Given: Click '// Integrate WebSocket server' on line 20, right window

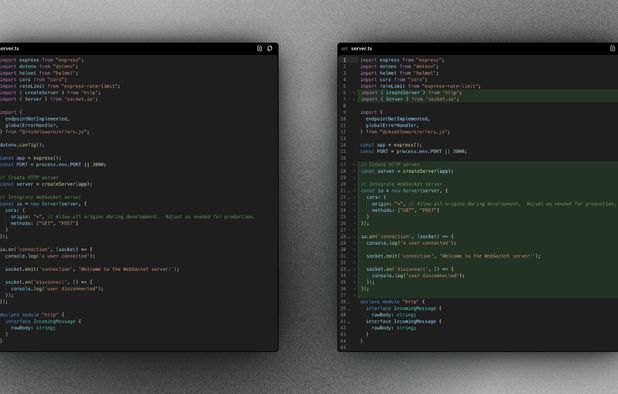Looking at the screenshot, I should point(402,184).
